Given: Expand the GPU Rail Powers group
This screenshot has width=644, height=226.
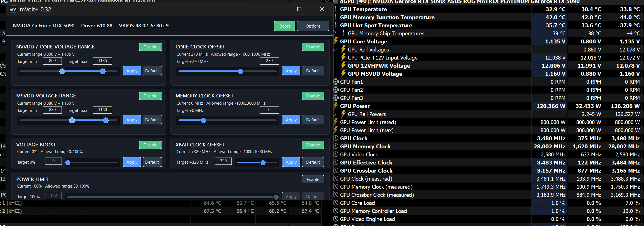Looking at the screenshot, I should [335, 114].
